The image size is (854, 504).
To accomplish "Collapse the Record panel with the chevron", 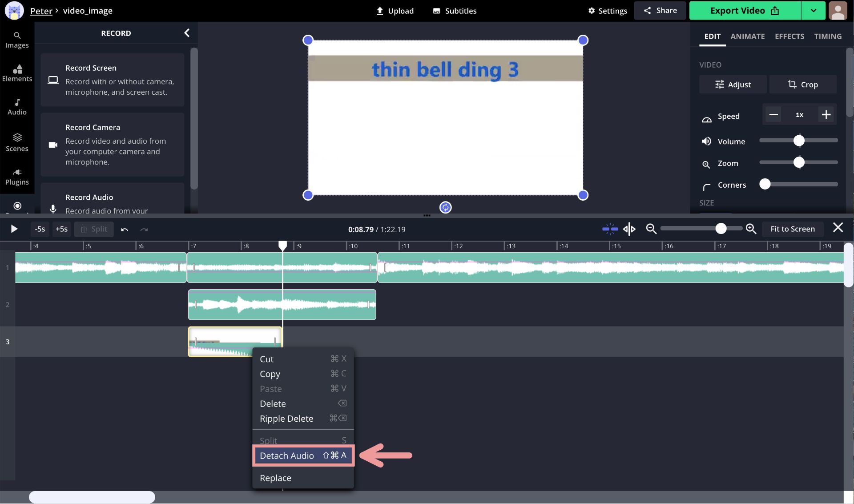I will coord(187,33).
